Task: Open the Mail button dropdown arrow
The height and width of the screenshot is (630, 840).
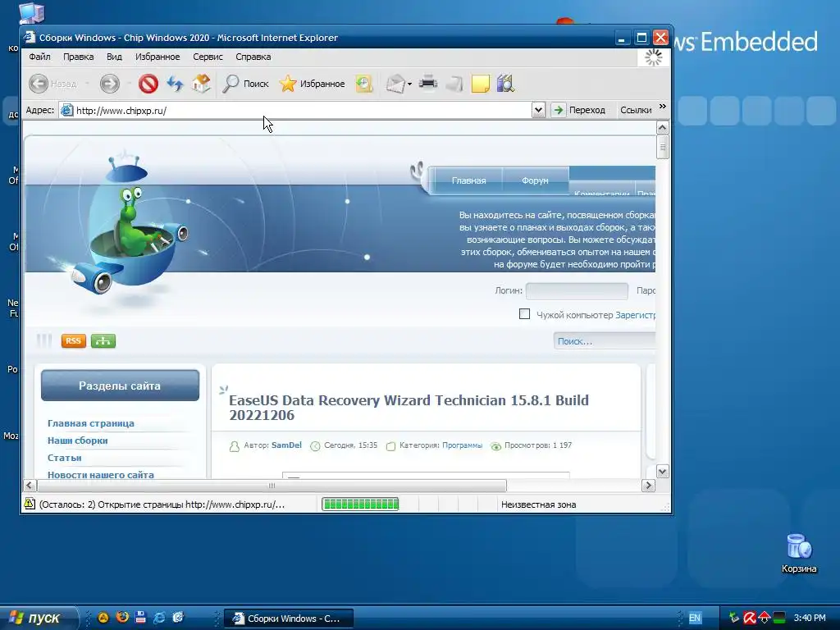Action: [409, 84]
